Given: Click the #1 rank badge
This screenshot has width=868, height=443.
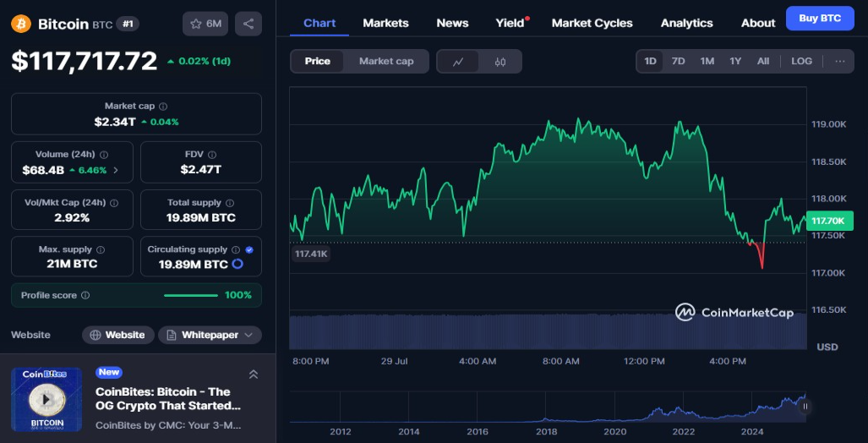Looking at the screenshot, I should (128, 24).
